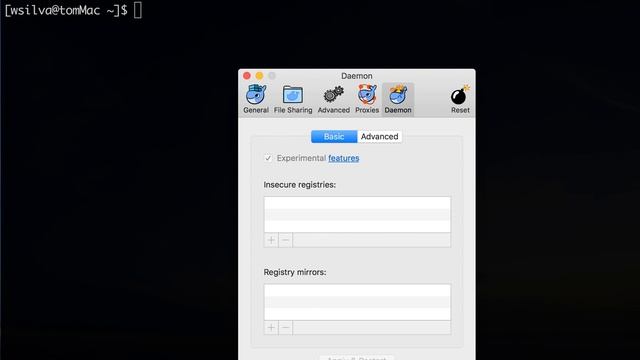The height and width of the screenshot is (360, 640).
Task: Minimize the Daemon preferences window
Action: 259,76
